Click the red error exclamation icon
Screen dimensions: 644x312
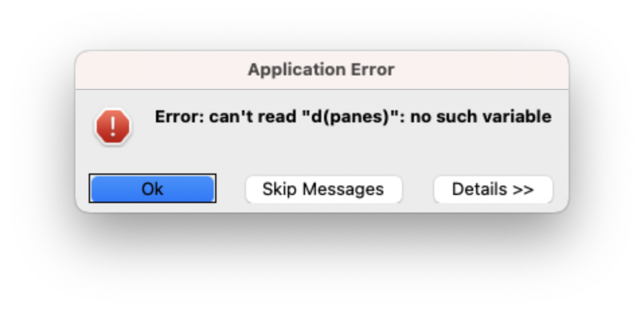point(113,126)
